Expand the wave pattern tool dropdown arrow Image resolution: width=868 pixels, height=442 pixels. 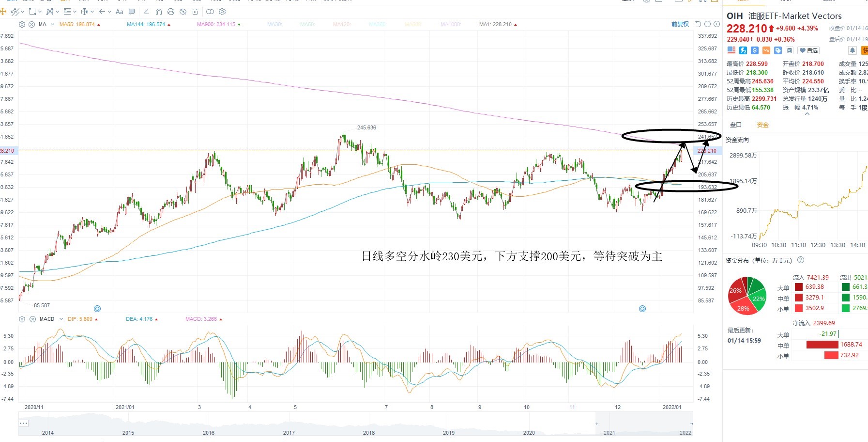coord(57,12)
